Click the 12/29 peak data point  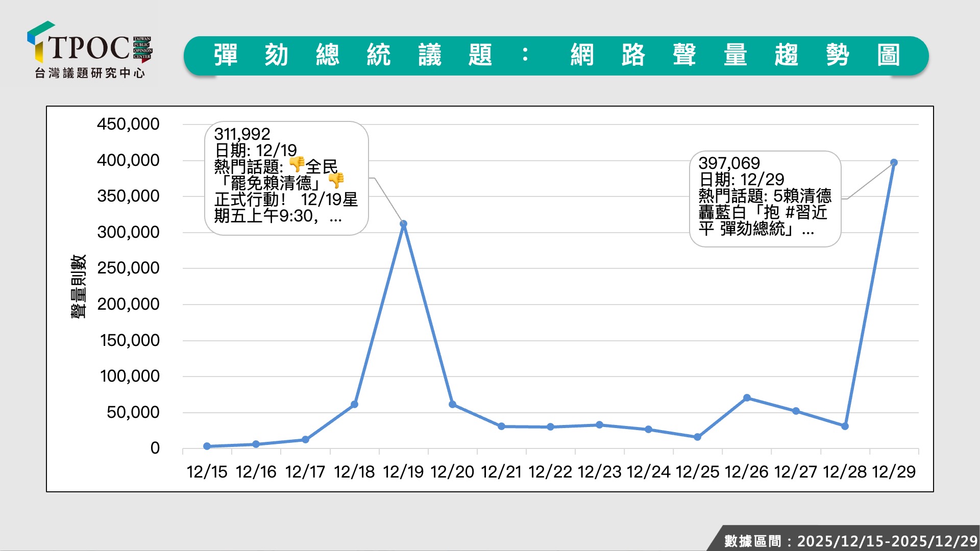tap(894, 162)
